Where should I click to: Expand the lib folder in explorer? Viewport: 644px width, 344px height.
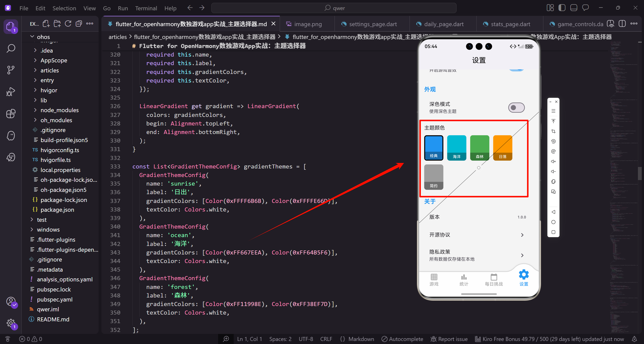point(44,100)
